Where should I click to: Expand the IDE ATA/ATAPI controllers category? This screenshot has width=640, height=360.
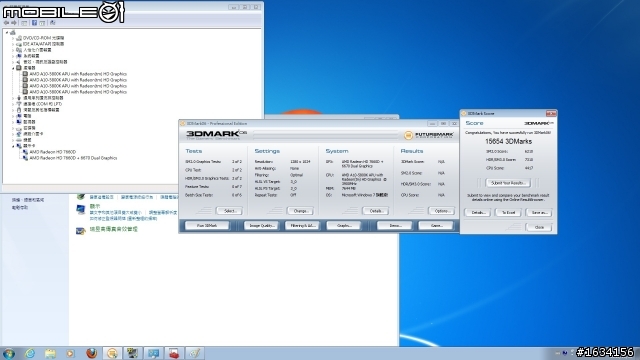(13, 44)
